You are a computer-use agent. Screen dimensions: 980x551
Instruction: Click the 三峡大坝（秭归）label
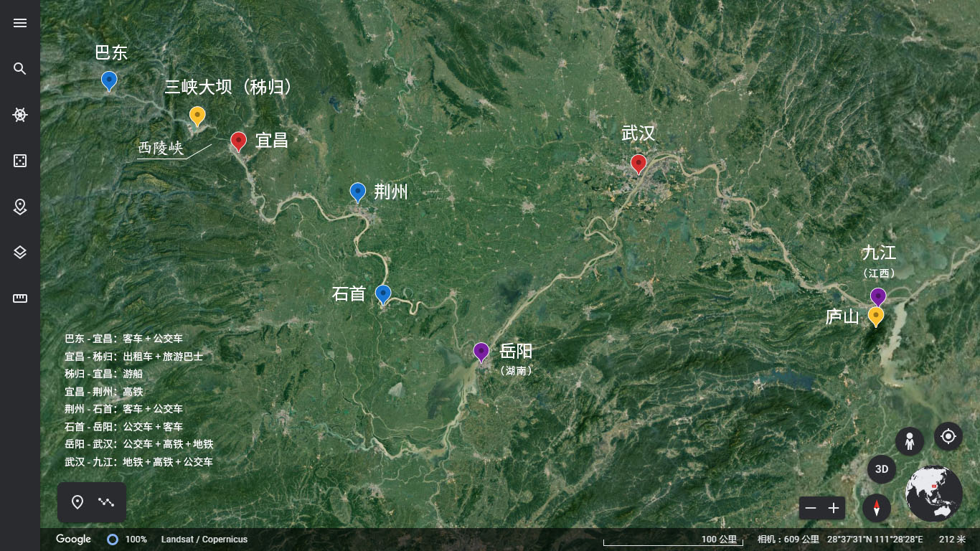230,88
